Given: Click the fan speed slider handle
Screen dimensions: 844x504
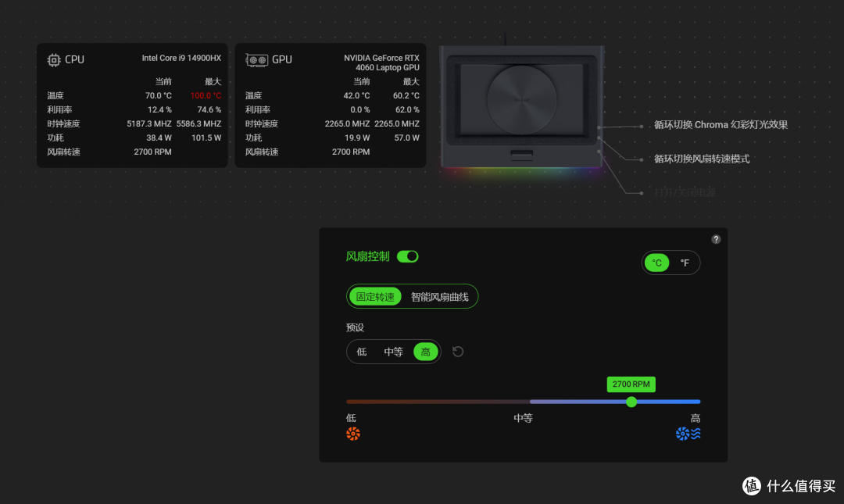Looking at the screenshot, I should [631, 402].
